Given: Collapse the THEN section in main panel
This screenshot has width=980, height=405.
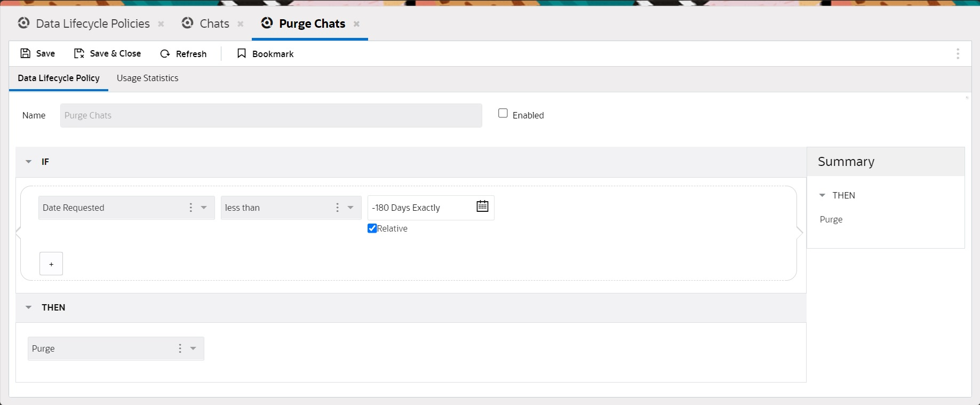Looking at the screenshot, I should tap(29, 307).
